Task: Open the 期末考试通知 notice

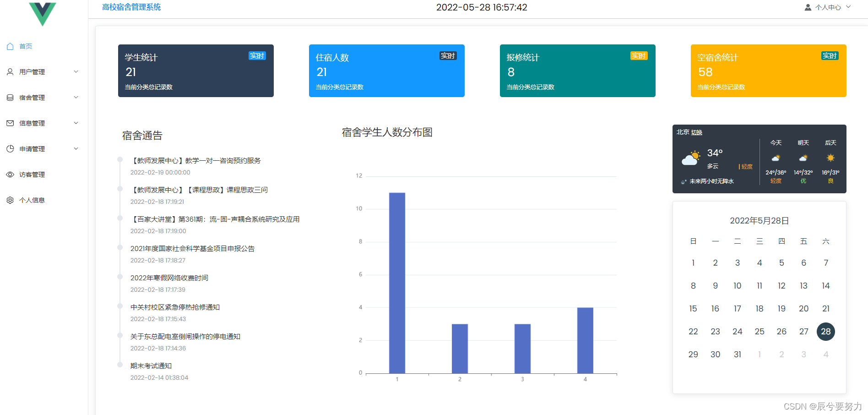Action: tap(151, 366)
